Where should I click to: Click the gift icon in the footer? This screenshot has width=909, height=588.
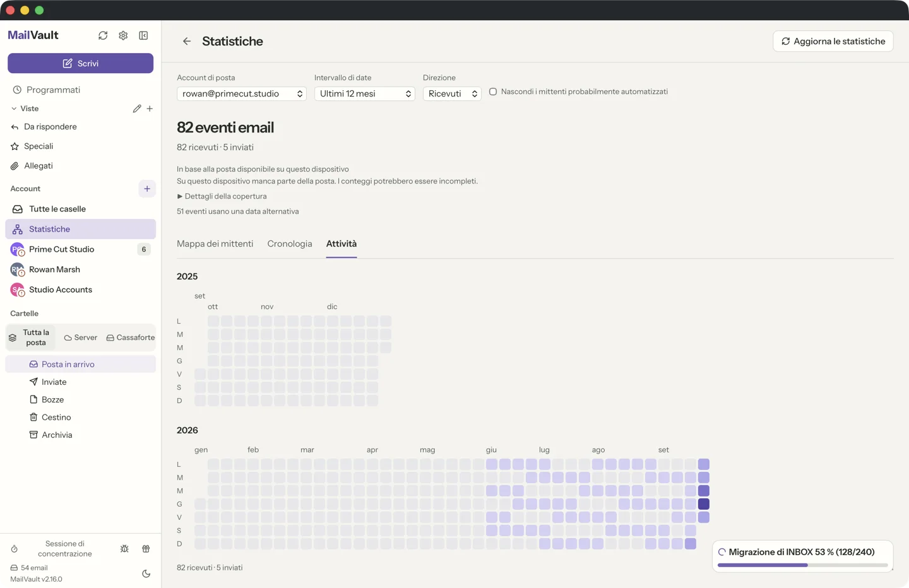click(x=146, y=549)
